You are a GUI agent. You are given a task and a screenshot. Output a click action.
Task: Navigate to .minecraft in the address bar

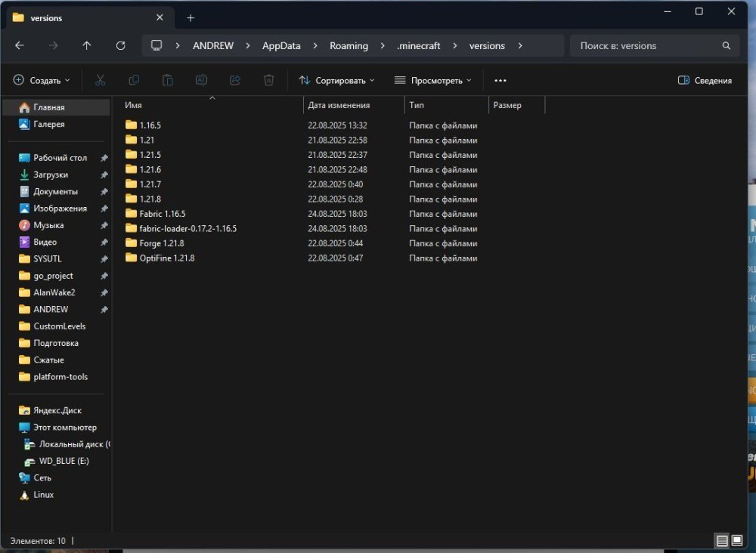(x=419, y=46)
